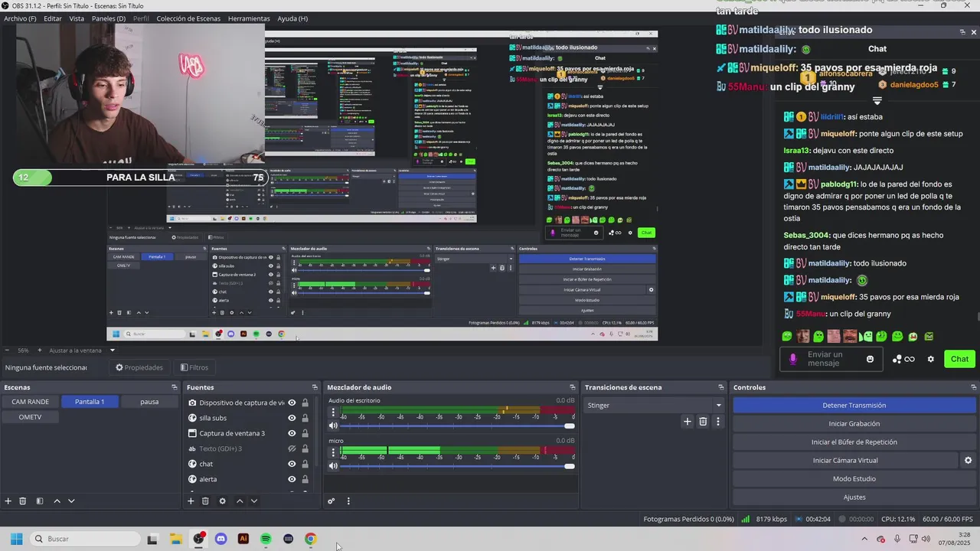Adjust Audio del escritorio volume slider

[457, 426]
